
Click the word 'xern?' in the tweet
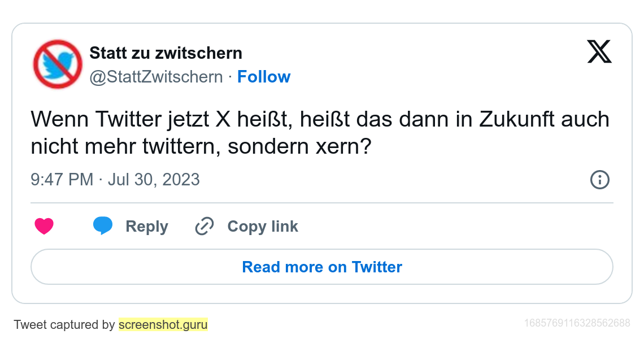[x=343, y=146]
